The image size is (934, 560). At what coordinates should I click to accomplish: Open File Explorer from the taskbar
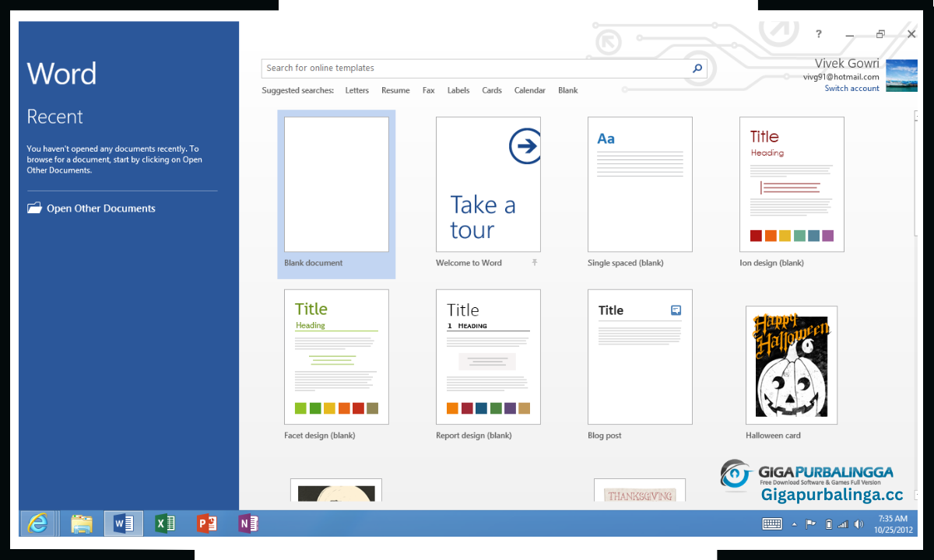pos(82,523)
